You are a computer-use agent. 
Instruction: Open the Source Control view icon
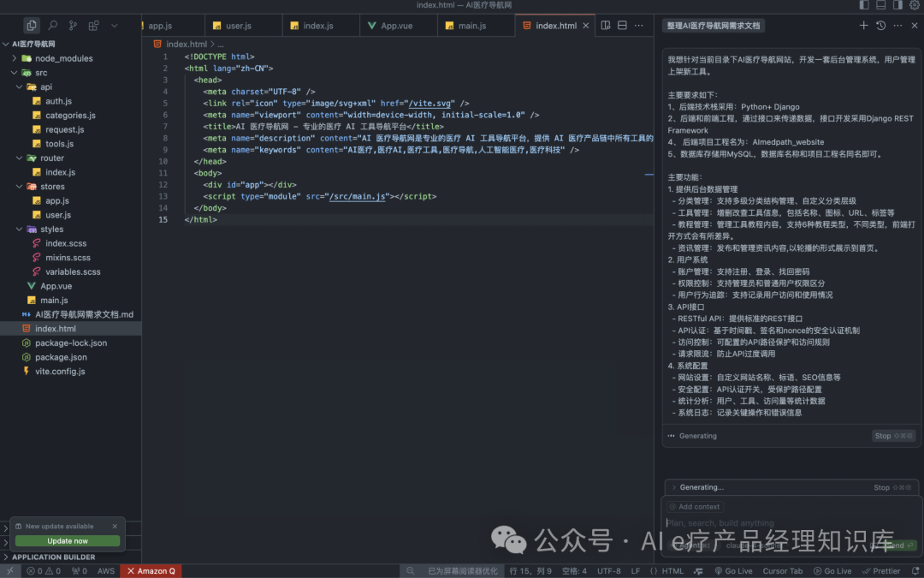coord(73,26)
